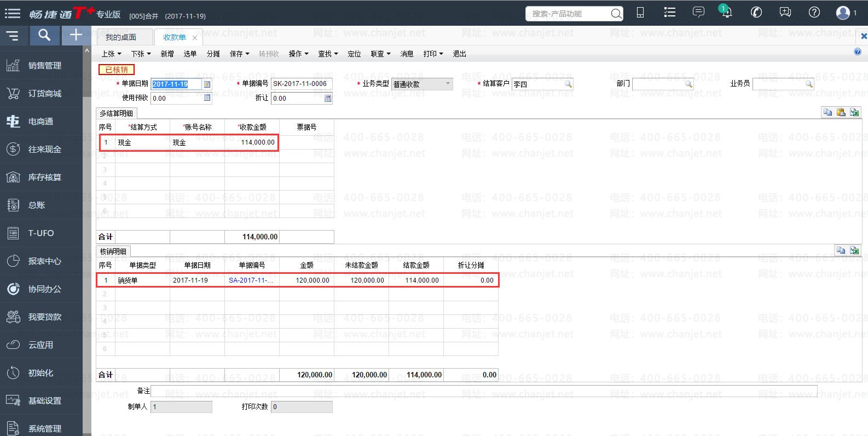Open the chat message bubble icon
The width and height of the screenshot is (868, 436).
tap(698, 12)
